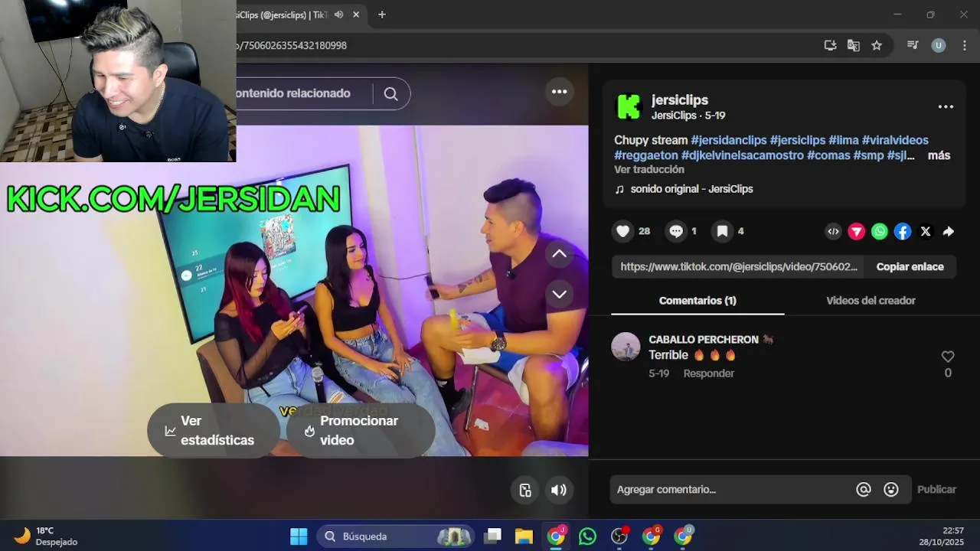
Task: Open three-dot menu on jersiclips post
Action: coord(946,107)
